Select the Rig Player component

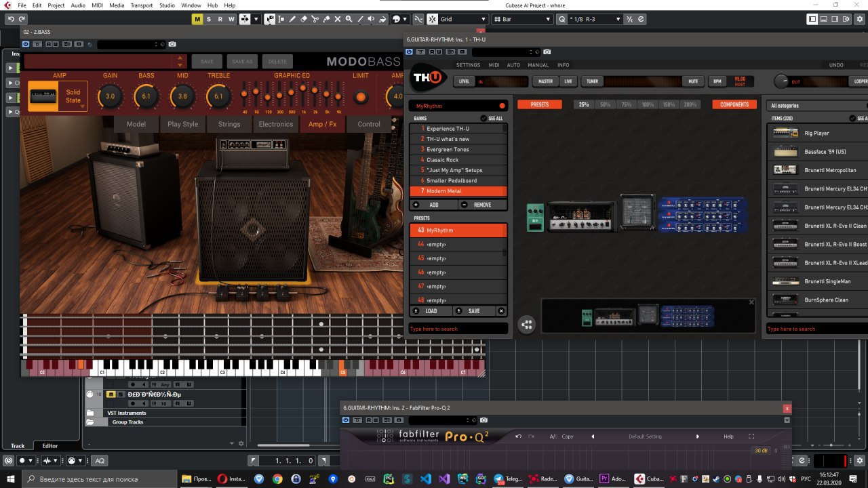(x=818, y=134)
